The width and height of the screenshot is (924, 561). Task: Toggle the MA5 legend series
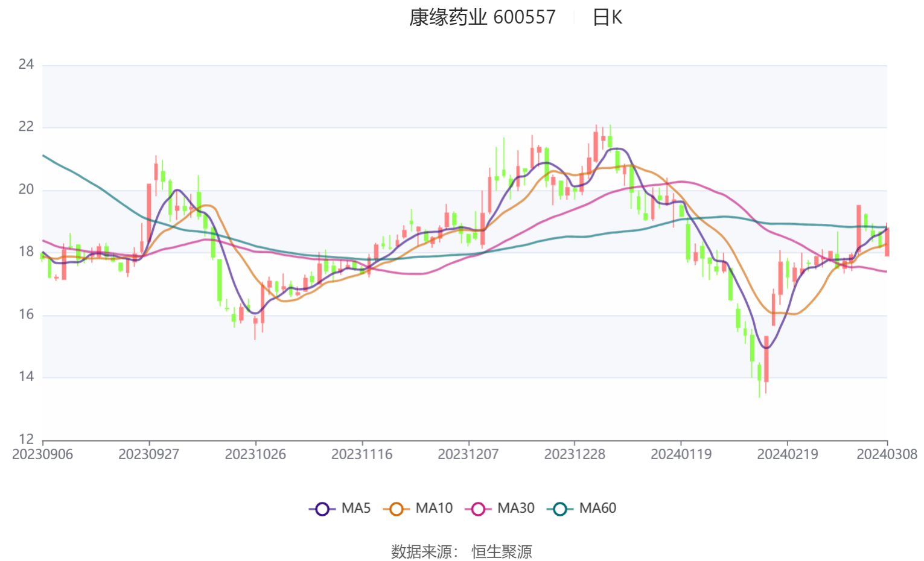click(x=340, y=509)
